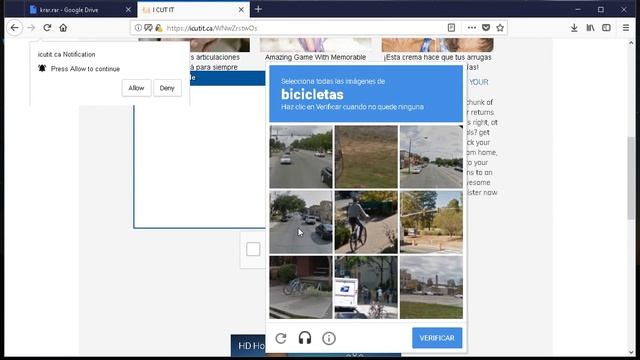The image size is (640, 360).
Task: Open the browser home page
Action: point(63,28)
